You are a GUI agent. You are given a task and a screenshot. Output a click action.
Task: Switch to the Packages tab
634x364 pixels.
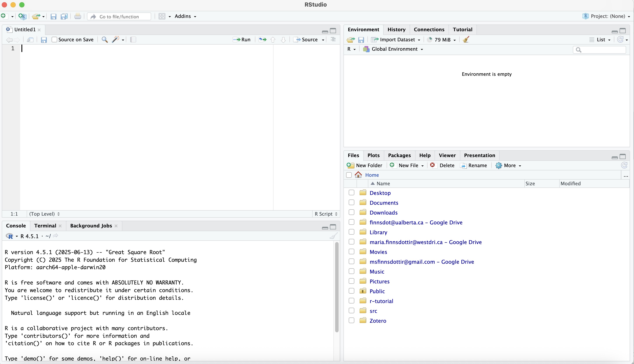point(399,155)
